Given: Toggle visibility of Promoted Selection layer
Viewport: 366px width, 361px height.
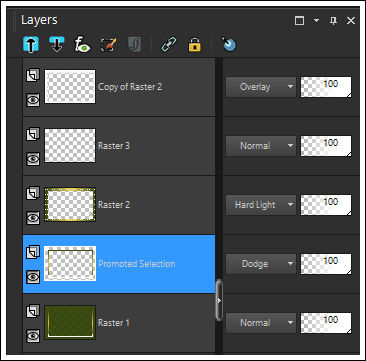Looking at the screenshot, I should pos(33,277).
